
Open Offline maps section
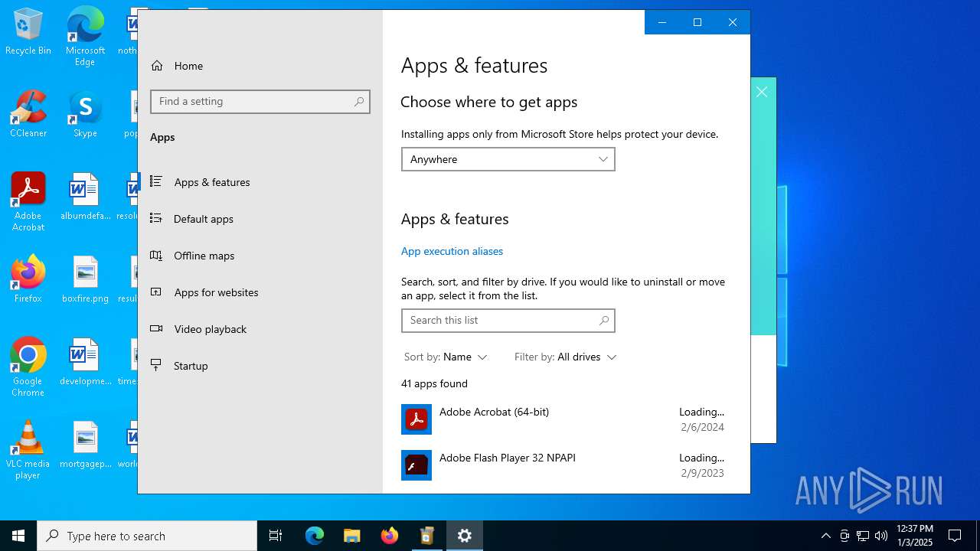coord(260,256)
